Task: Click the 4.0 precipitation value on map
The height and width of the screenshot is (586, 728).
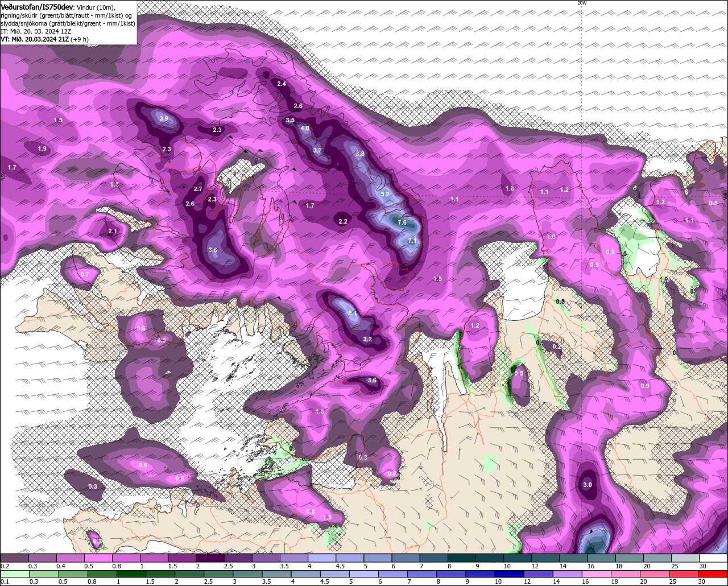Action: coord(305,128)
